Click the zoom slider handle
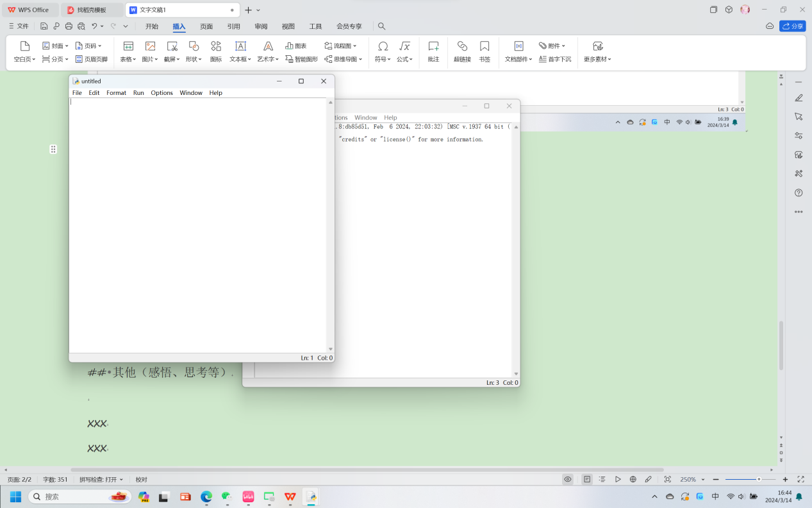 click(x=759, y=479)
